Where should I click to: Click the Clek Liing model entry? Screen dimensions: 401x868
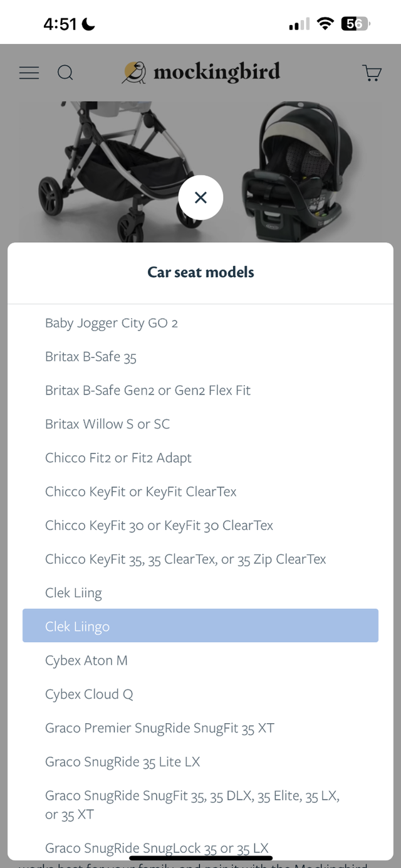(x=73, y=592)
